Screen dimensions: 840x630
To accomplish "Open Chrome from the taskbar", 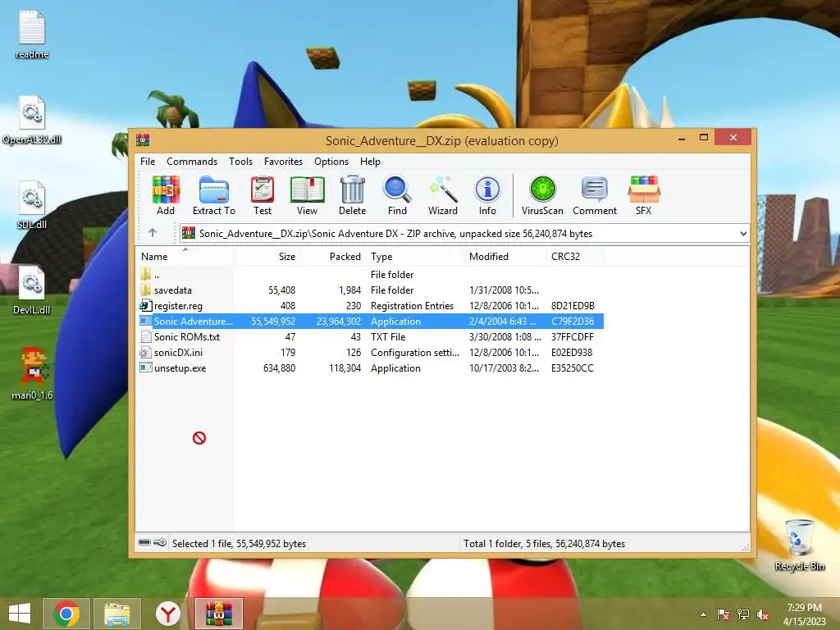I will (66, 614).
